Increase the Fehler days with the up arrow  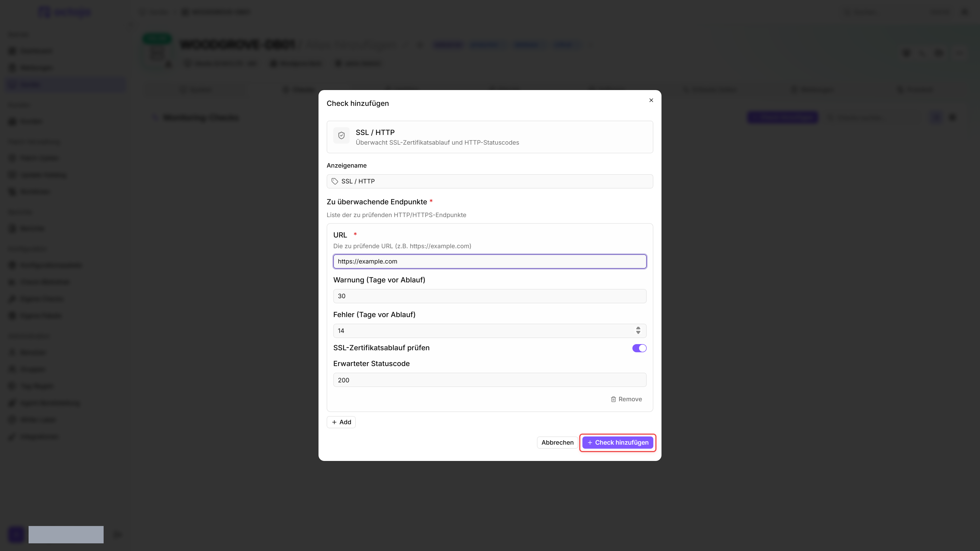(638, 328)
